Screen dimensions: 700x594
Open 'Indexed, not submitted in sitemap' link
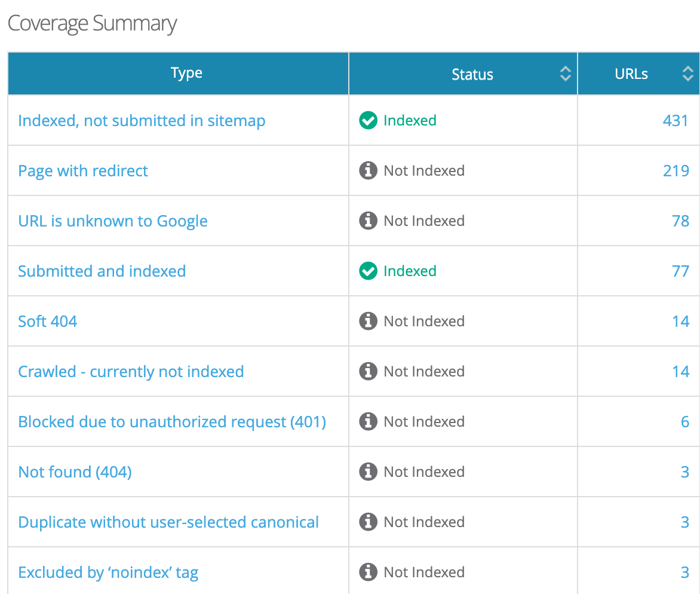(x=142, y=121)
